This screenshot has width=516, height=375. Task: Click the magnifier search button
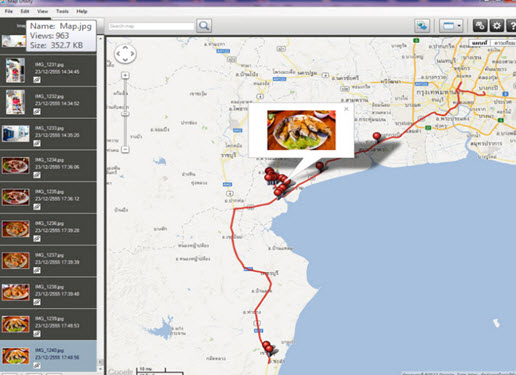204,26
